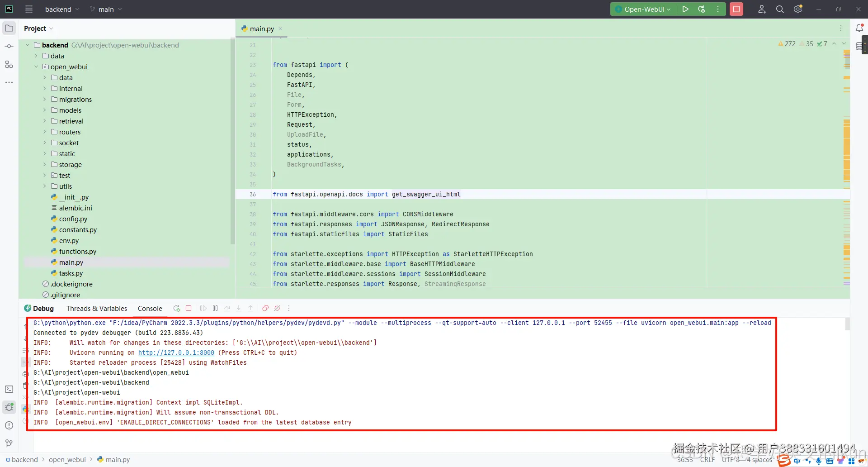868x467 pixels.
Task: Pause the program in debugger toolbar
Action: pyautogui.click(x=215, y=308)
